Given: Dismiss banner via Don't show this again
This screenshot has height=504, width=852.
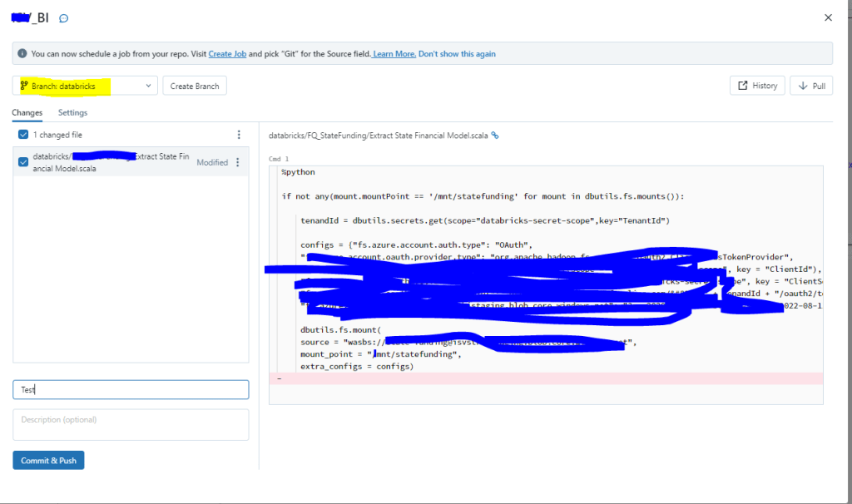Looking at the screenshot, I should (x=457, y=53).
